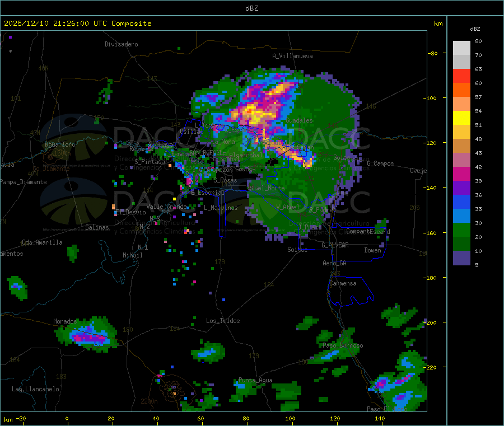The image size is (504, 426).
Task: Click the 'L_Malvinas' location label
Action: pos(221,208)
